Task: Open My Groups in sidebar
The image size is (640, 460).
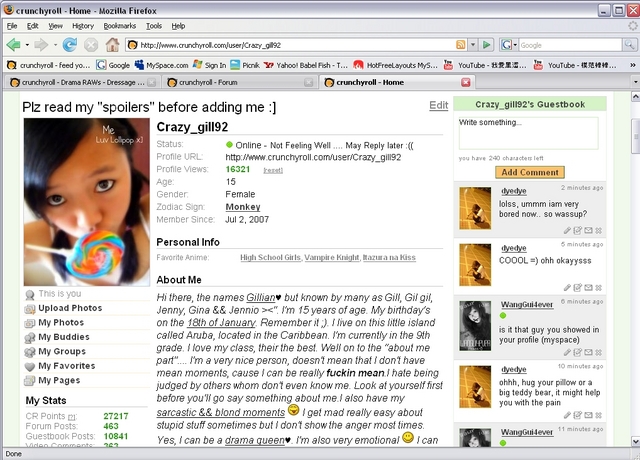Action: coord(62,351)
